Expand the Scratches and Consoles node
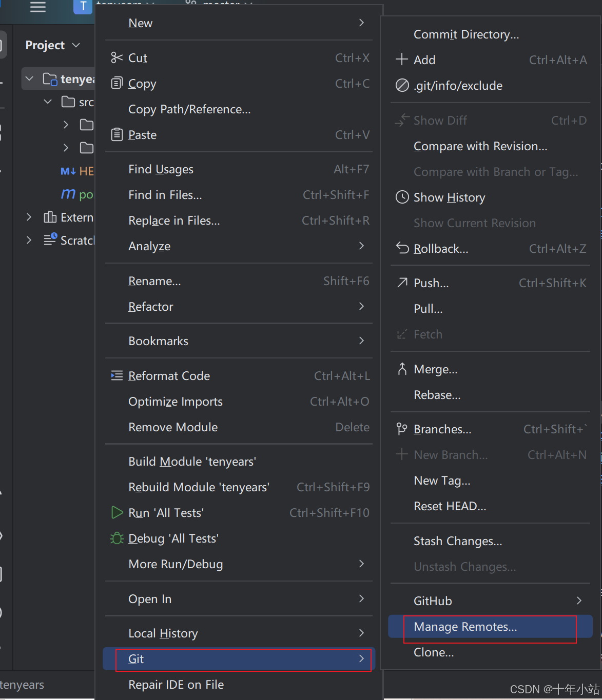The height and width of the screenshot is (700, 602). (x=29, y=240)
